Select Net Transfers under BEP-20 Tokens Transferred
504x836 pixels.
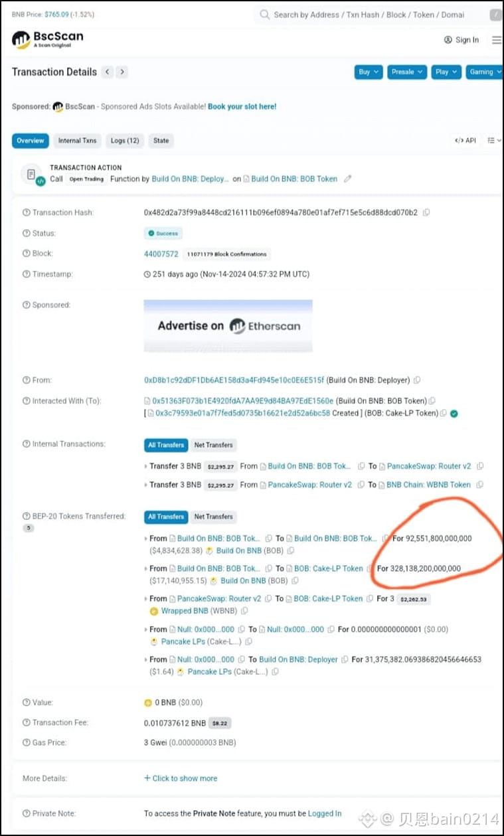(213, 517)
